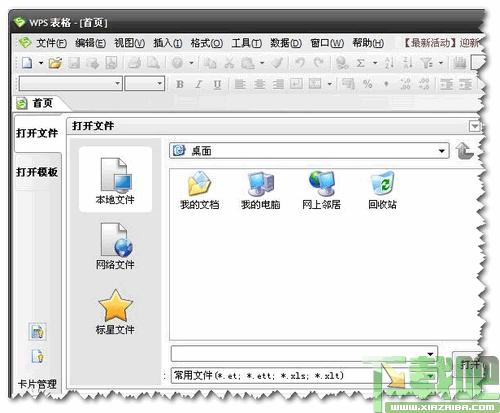Open the 编辑(E) menu
The image size is (500, 413).
coord(90,43)
